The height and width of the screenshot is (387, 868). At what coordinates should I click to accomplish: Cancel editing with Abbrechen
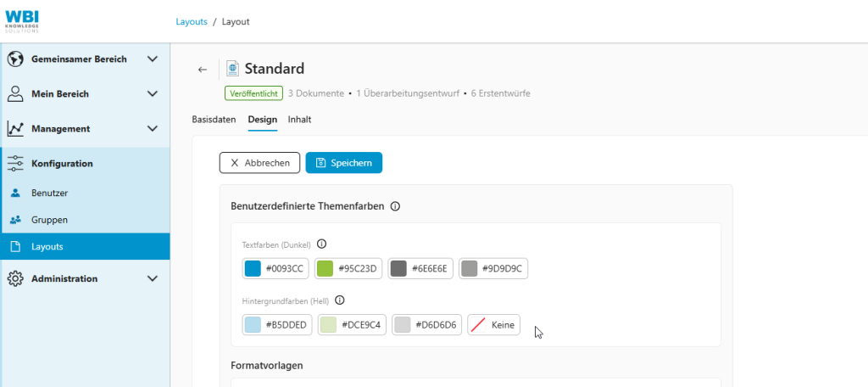click(259, 163)
